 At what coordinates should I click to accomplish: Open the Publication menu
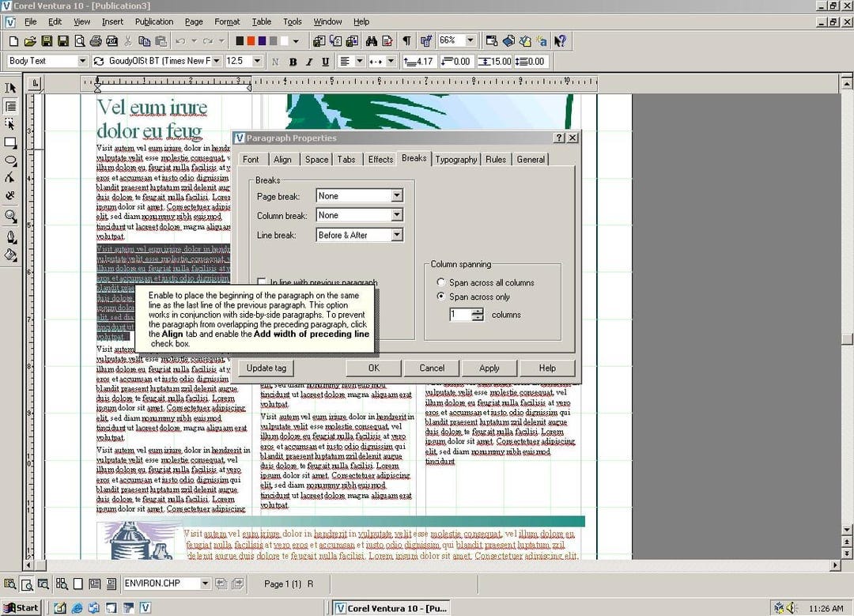click(154, 22)
